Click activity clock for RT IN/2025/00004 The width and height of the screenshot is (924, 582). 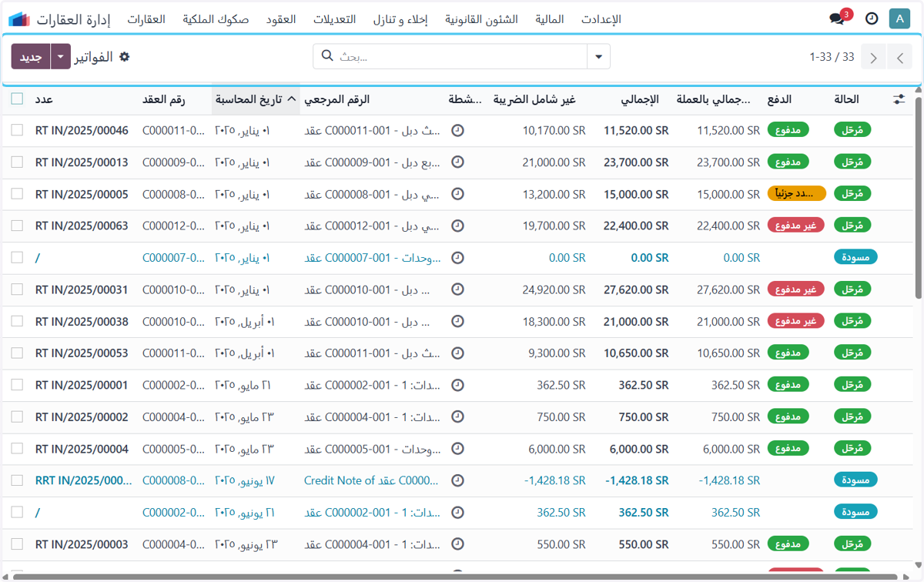(457, 449)
